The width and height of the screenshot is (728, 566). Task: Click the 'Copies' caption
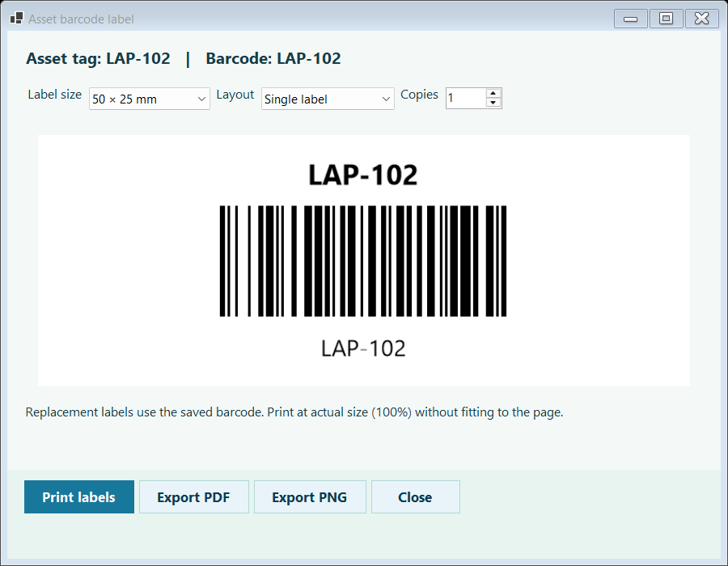coord(419,95)
